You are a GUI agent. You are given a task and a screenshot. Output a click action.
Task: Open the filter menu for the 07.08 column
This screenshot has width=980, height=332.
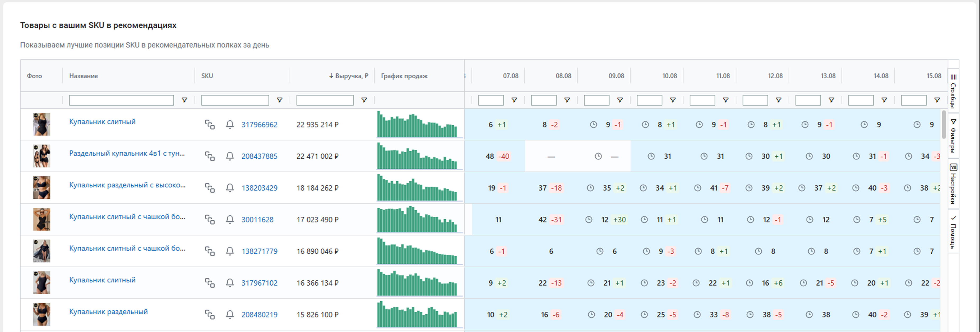coord(514,100)
